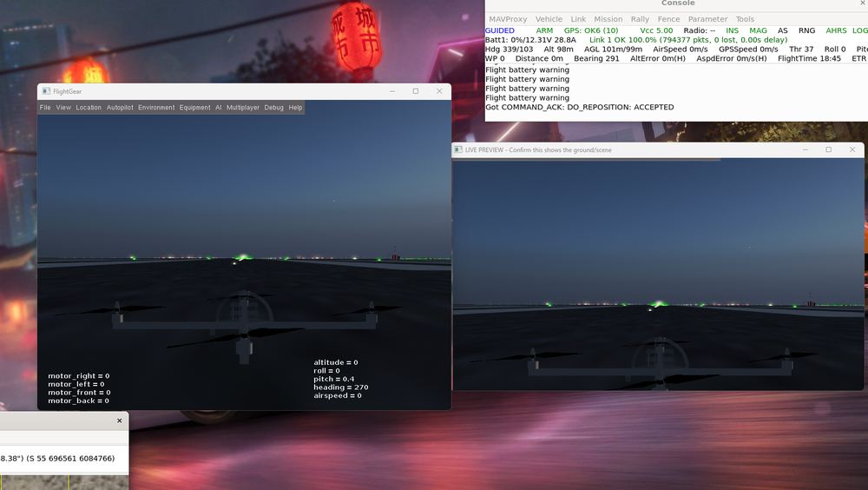The height and width of the screenshot is (490, 868).
Task: Click the map thumbnail in bottom-left panel
Action: pos(64,482)
